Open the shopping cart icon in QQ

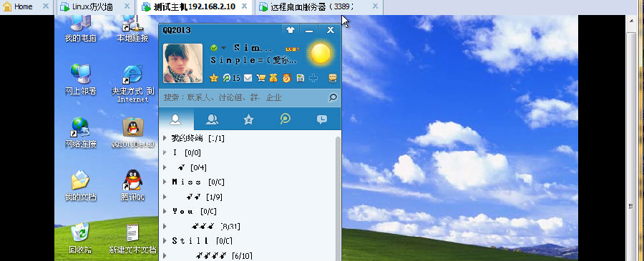[260, 77]
